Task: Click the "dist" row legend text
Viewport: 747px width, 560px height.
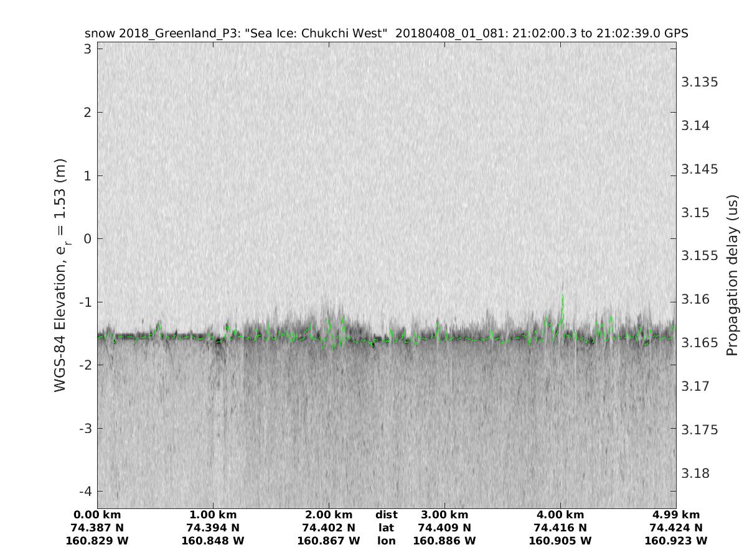Action: [x=386, y=515]
